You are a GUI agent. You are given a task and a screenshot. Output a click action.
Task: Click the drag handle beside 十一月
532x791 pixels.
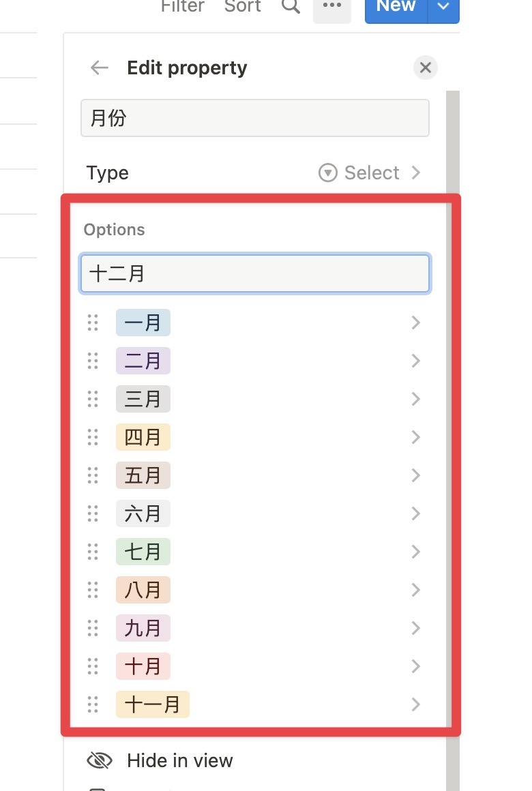coord(92,704)
